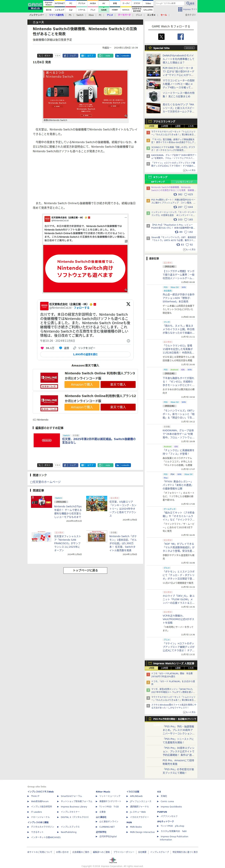Click bottom X post share button
Viewport: 225px width, 868px height.
[x=45, y=465]
